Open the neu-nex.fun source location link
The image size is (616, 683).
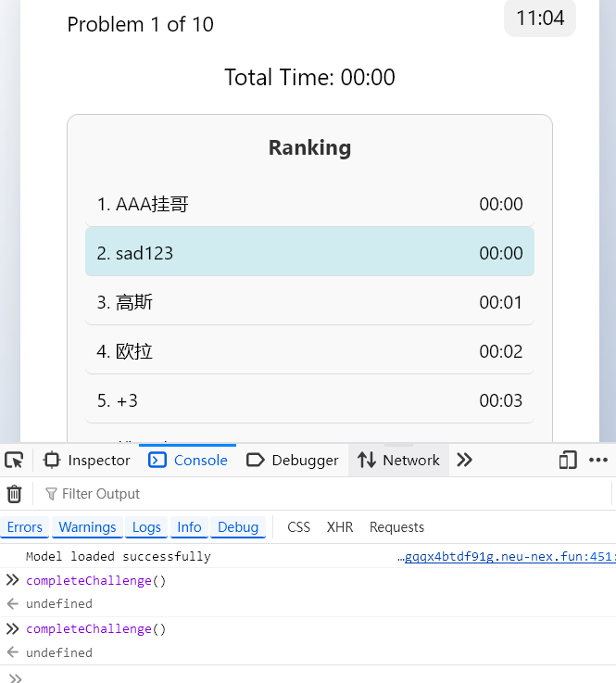tap(506, 557)
